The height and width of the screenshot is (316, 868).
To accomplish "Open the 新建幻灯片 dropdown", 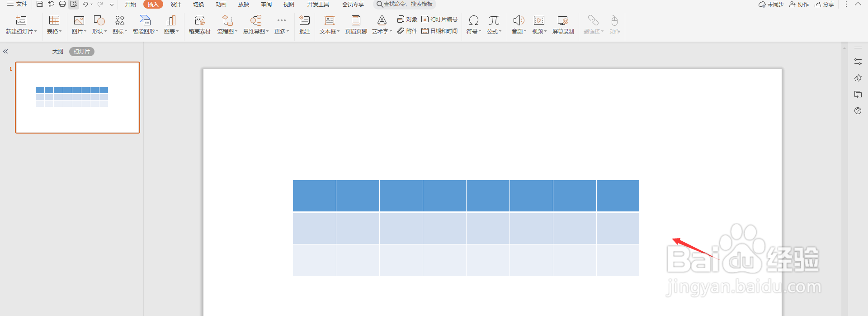I will pos(21,31).
